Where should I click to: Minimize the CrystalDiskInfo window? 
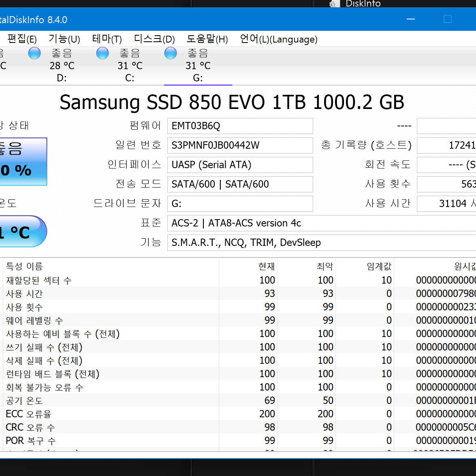[411, 19]
